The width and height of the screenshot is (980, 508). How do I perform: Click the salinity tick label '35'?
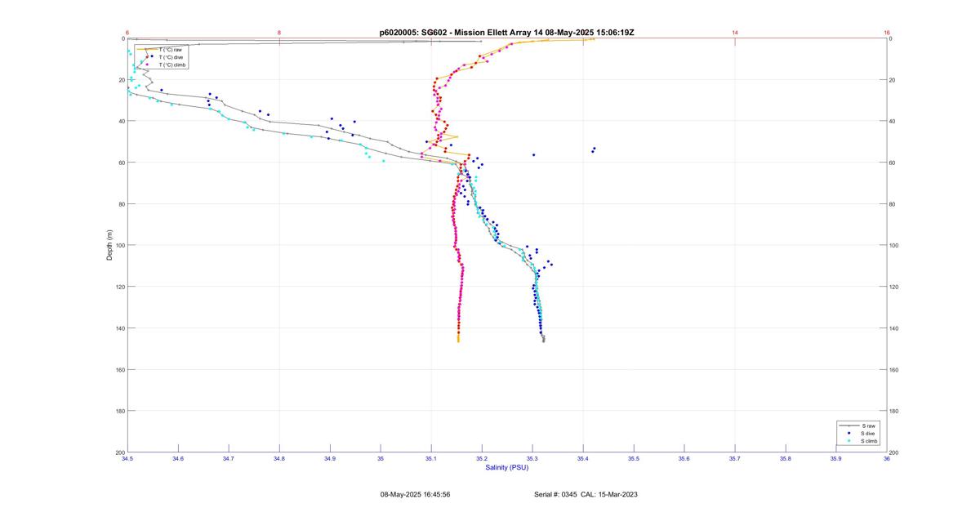point(381,459)
